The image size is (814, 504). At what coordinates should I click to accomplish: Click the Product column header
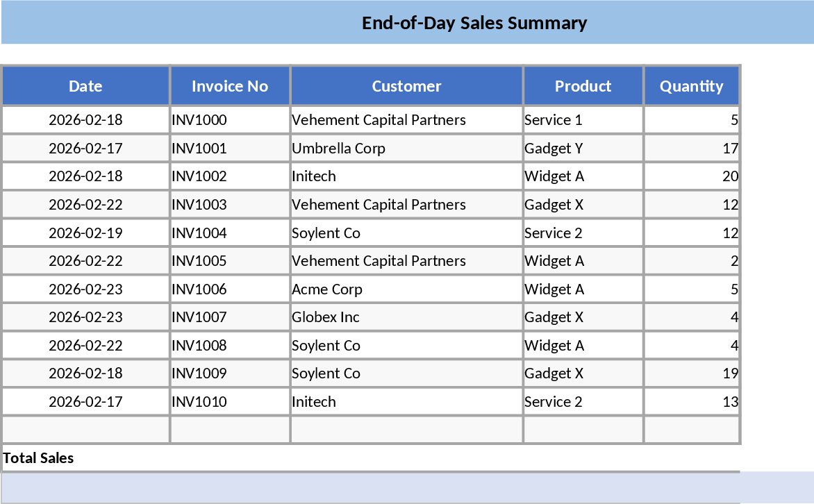click(x=583, y=86)
